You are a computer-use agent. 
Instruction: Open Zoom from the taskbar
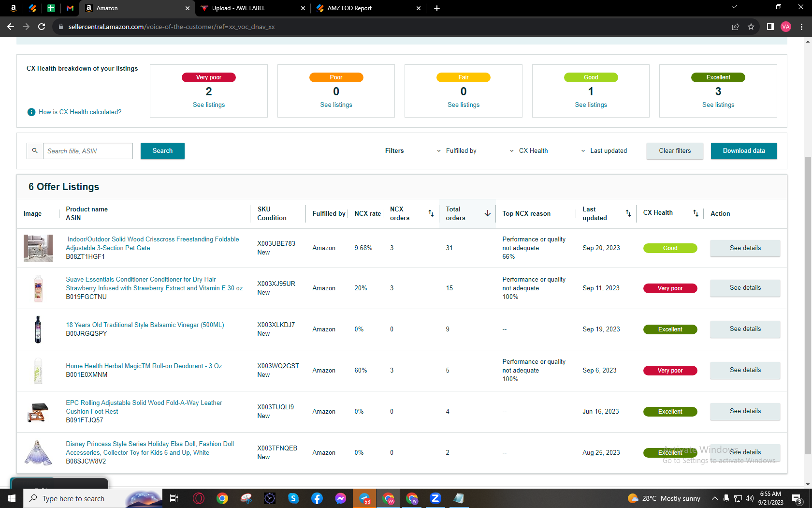[x=435, y=498]
